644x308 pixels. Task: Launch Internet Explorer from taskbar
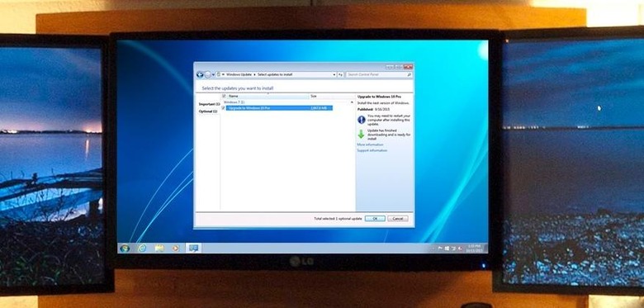coord(142,248)
